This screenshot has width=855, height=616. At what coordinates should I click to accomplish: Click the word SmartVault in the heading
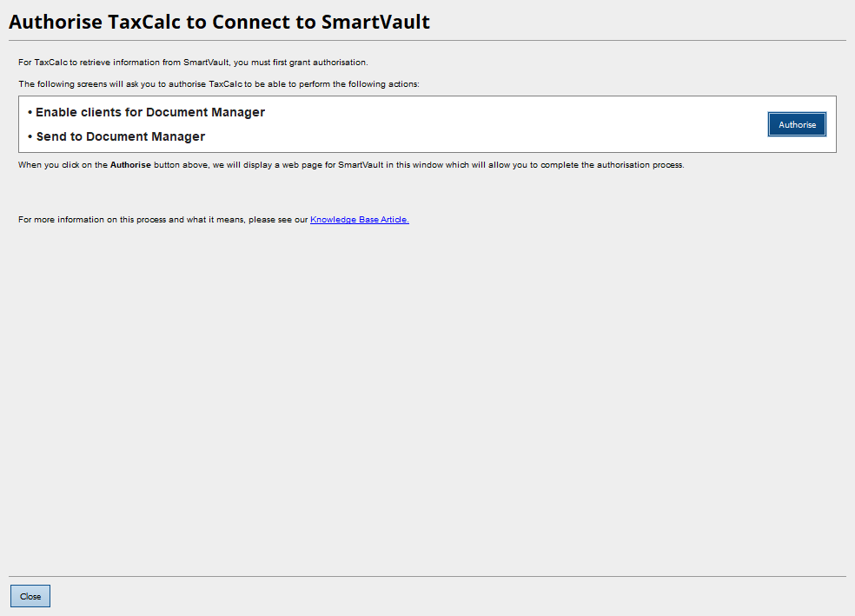tap(375, 22)
